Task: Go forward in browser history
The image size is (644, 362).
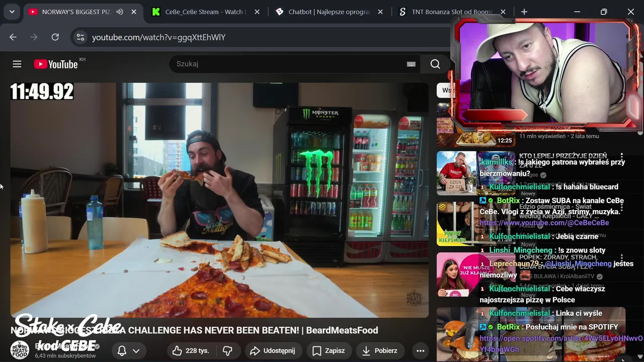Action: click(x=34, y=37)
